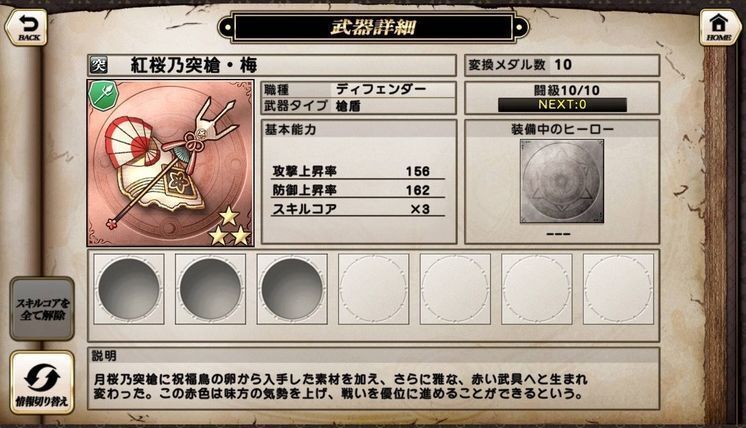
Task: Select the three-star rarity icons
Action: pos(230,227)
